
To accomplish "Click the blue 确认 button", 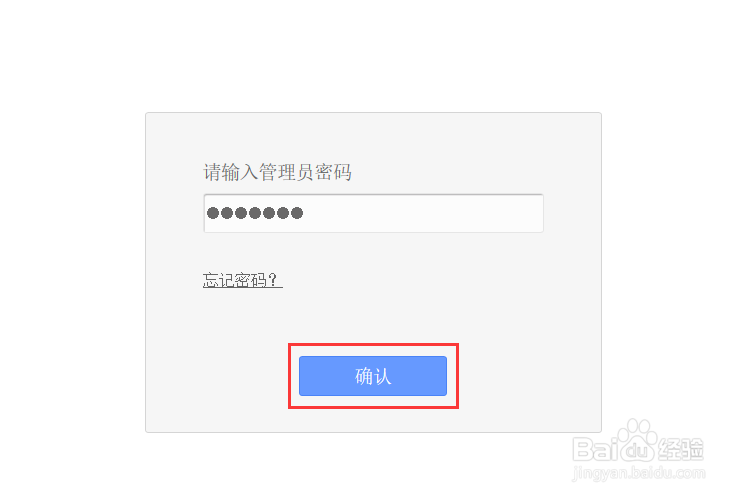I will point(373,376).
